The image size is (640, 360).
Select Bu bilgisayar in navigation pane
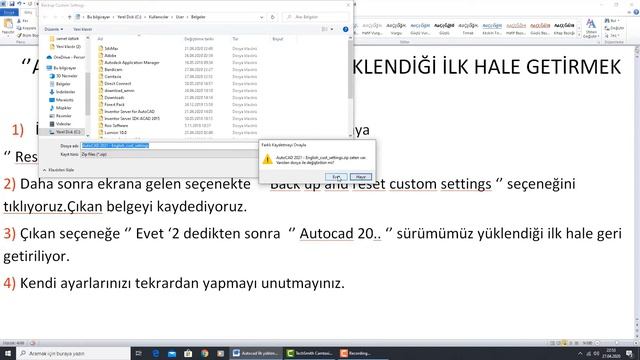click(x=61, y=68)
